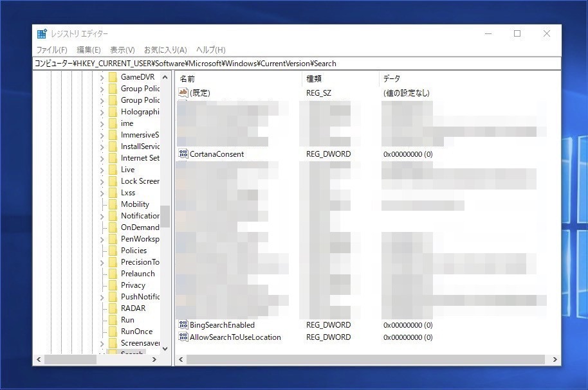Select the Run folder icon
The width and height of the screenshot is (588, 390).
(x=113, y=321)
